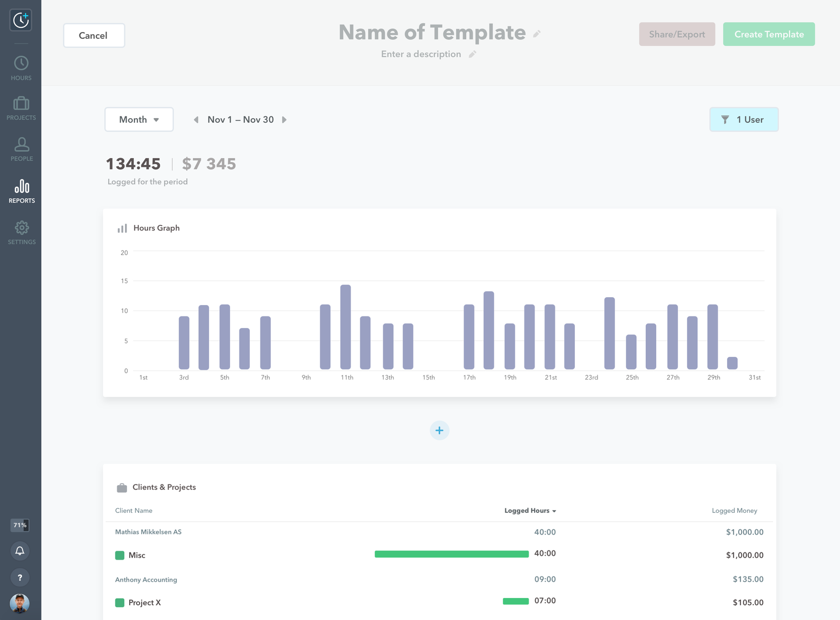Cancel the template creation
This screenshot has height=620, width=840.
[x=93, y=35]
